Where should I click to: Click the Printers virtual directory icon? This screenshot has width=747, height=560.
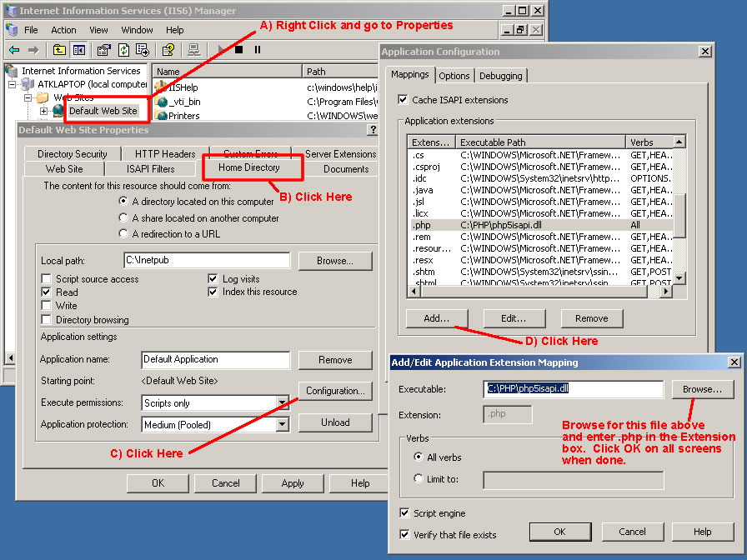(162, 115)
